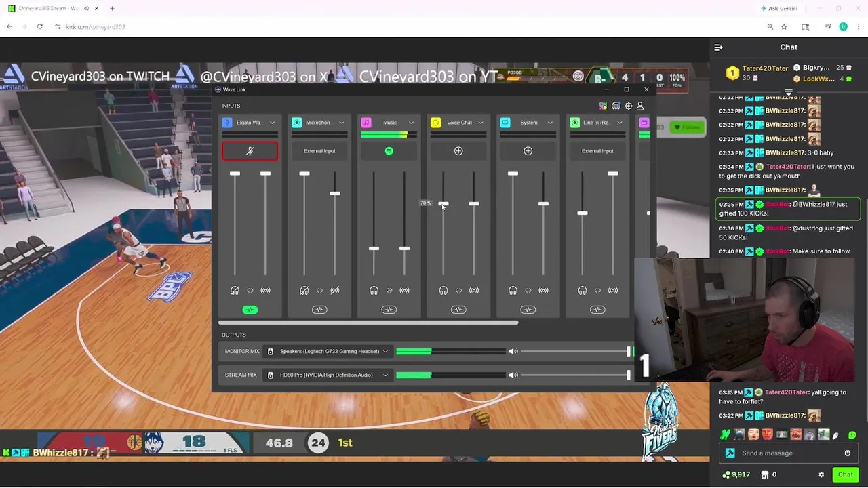The width and height of the screenshot is (868, 488).
Task: Click the teal Microphone channel icon
Action: coord(296,123)
